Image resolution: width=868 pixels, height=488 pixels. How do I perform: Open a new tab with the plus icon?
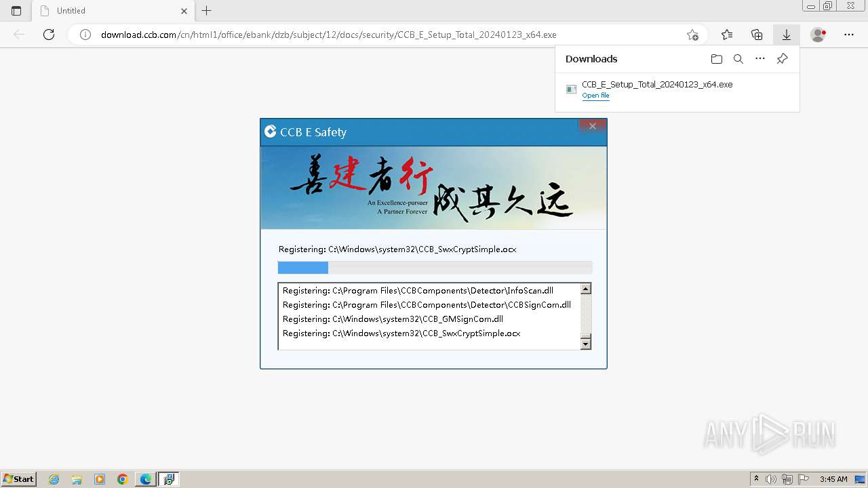[207, 11]
